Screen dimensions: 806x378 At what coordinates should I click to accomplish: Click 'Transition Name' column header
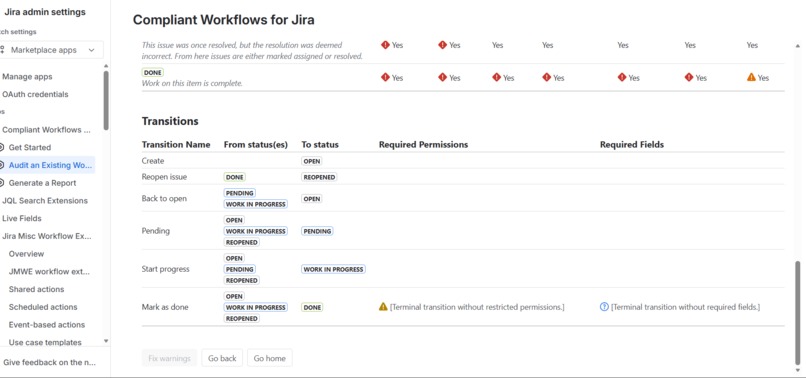[x=176, y=145]
